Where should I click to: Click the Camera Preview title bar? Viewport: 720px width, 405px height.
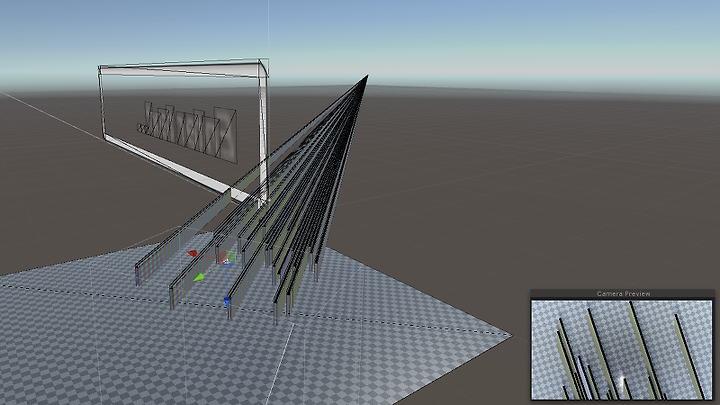click(623, 293)
